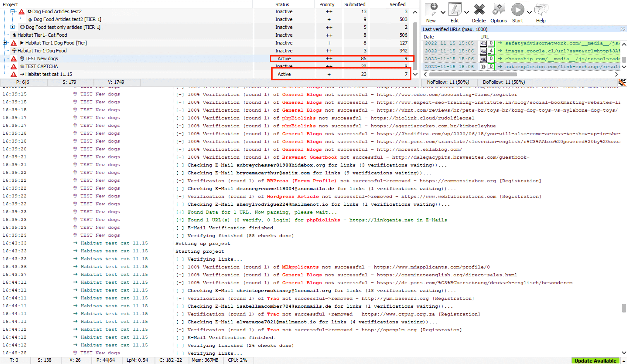Click the Update Available button

tap(595, 361)
